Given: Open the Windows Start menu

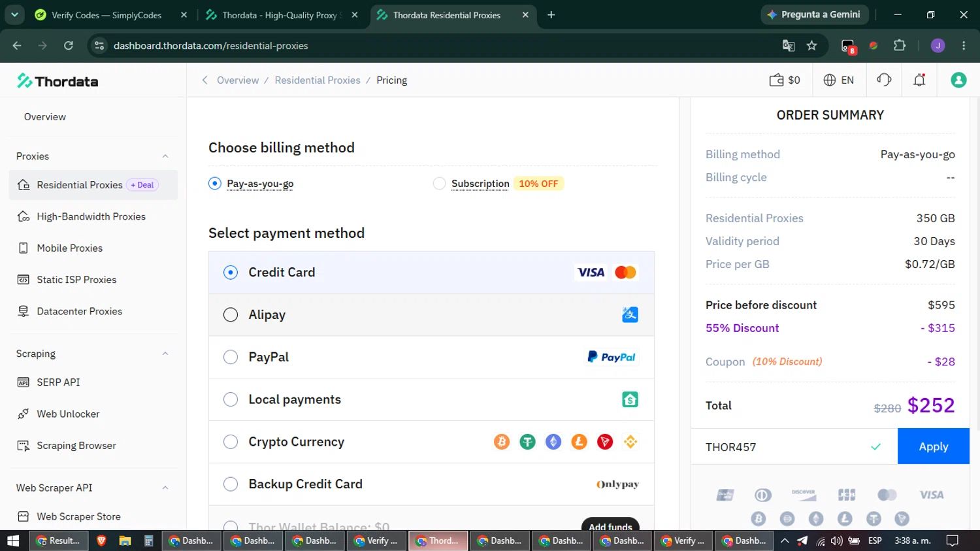Looking at the screenshot, I should [x=13, y=541].
